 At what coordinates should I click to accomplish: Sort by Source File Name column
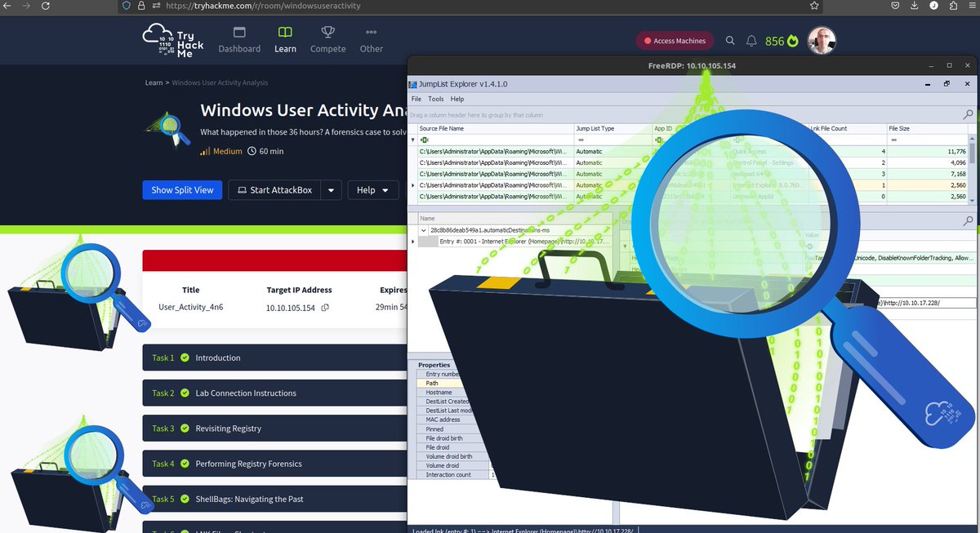(x=495, y=128)
